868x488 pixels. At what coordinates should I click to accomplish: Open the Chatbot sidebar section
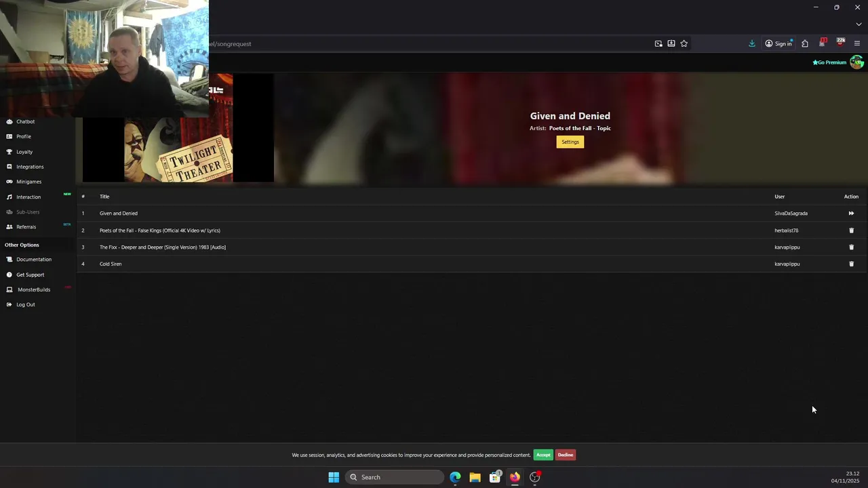click(x=25, y=122)
